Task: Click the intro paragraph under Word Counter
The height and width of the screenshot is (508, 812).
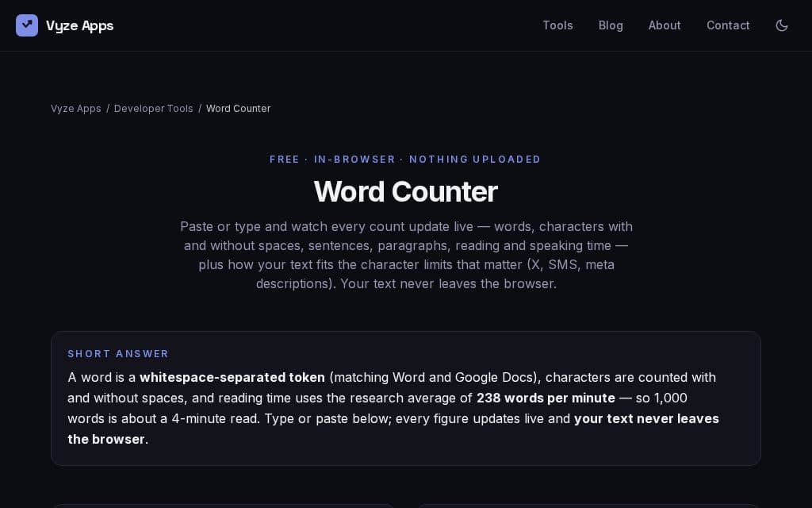Action: tap(406, 255)
